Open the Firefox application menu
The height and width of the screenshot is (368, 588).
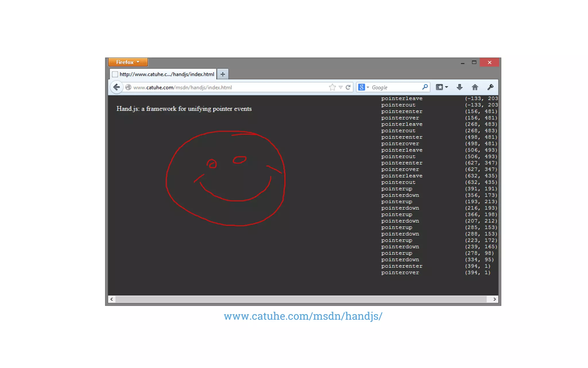tap(128, 62)
